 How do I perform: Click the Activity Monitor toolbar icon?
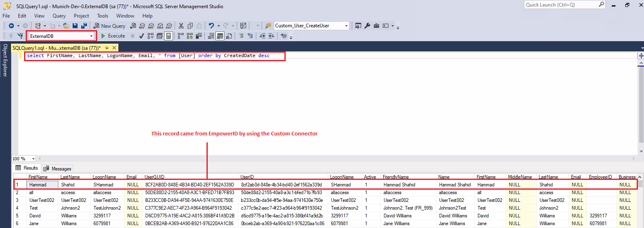[243, 26]
